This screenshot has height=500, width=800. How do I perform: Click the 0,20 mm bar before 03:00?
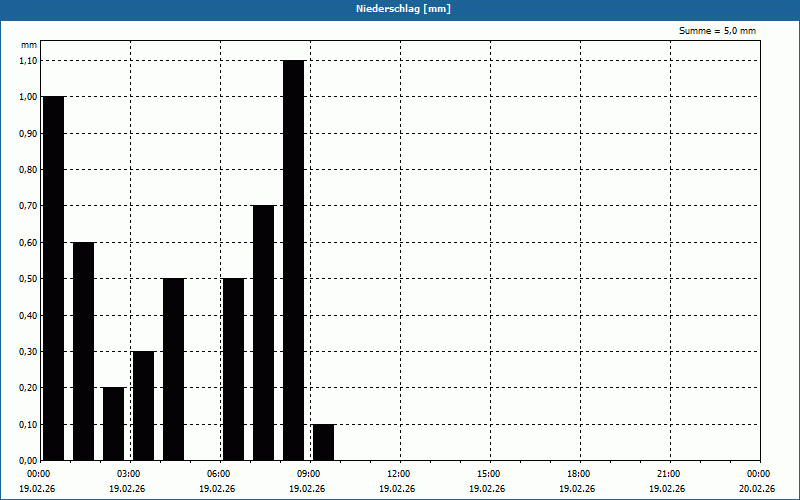coord(113,424)
